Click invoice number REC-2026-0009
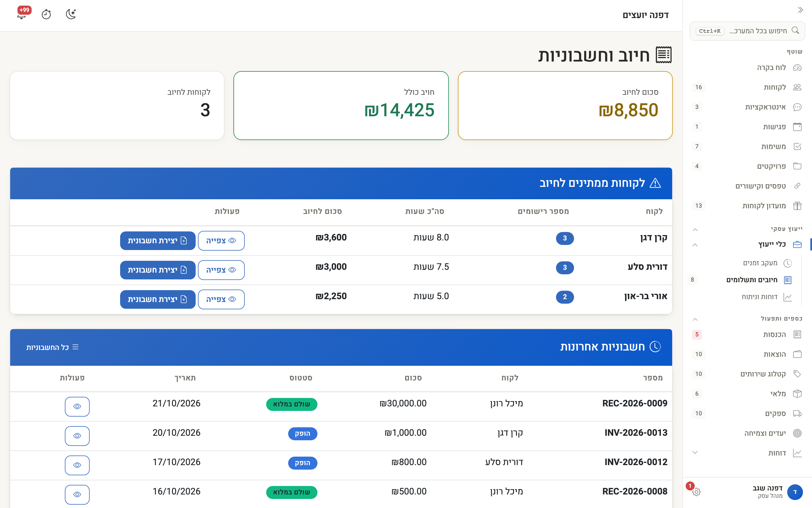 click(634, 403)
